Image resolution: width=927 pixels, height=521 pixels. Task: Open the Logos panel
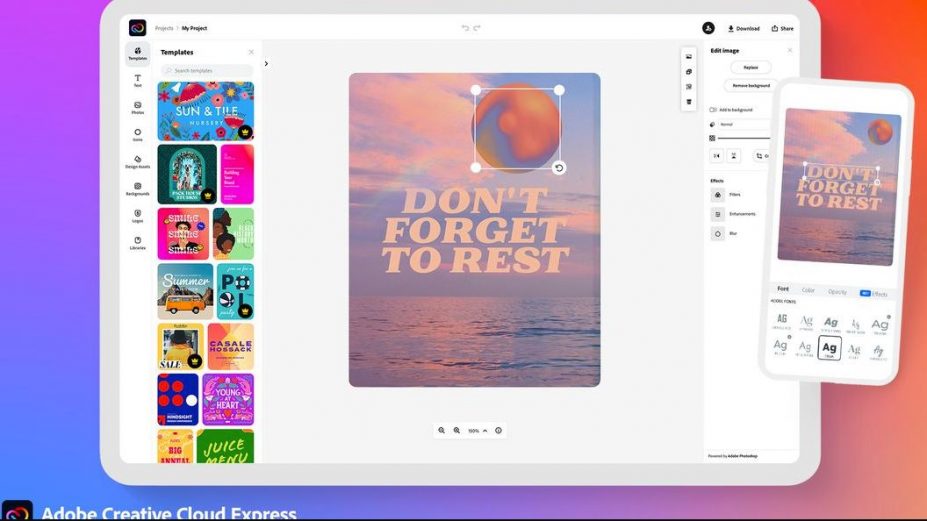[138, 215]
